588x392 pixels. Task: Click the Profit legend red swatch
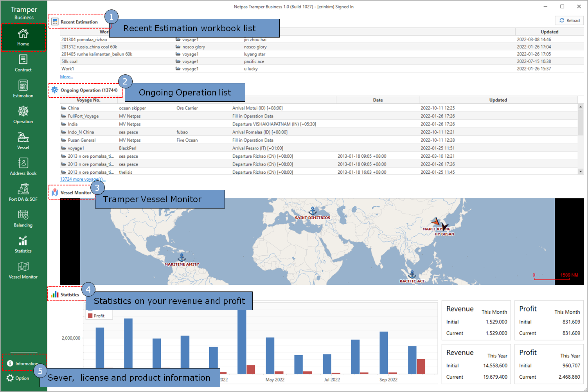[x=90, y=316]
